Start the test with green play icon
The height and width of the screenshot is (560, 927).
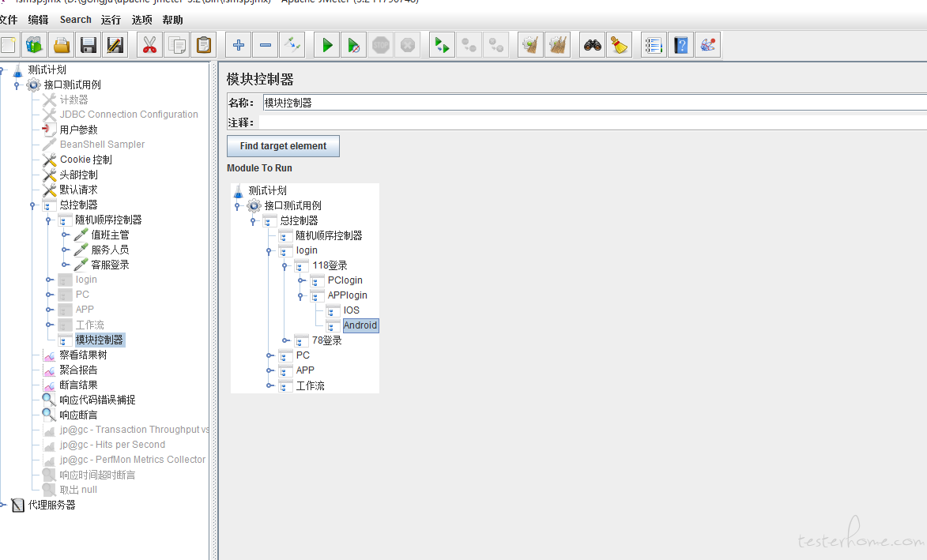click(327, 45)
